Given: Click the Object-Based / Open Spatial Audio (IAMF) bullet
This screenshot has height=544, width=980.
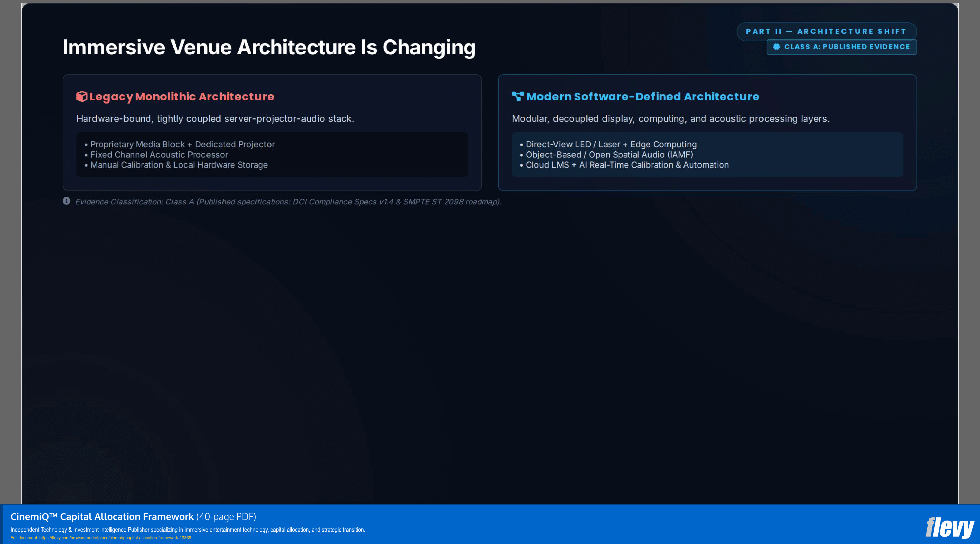Looking at the screenshot, I should pyautogui.click(x=606, y=155).
